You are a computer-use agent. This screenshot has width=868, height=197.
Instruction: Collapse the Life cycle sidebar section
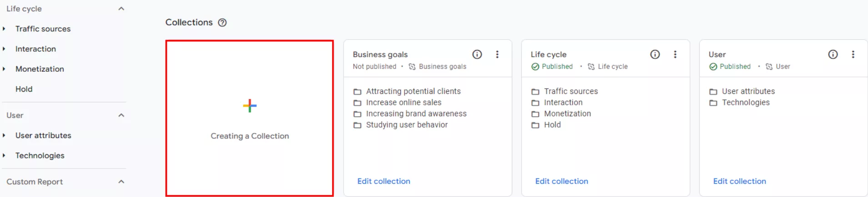tap(121, 9)
